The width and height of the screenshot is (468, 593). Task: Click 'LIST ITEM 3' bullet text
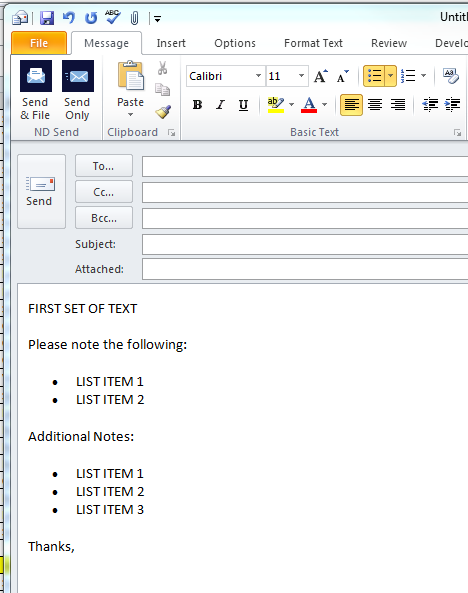click(x=110, y=509)
